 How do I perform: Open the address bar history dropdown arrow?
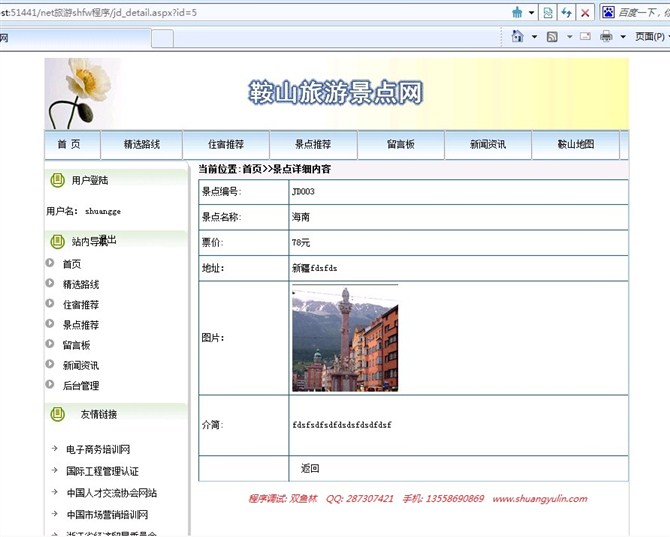532,12
